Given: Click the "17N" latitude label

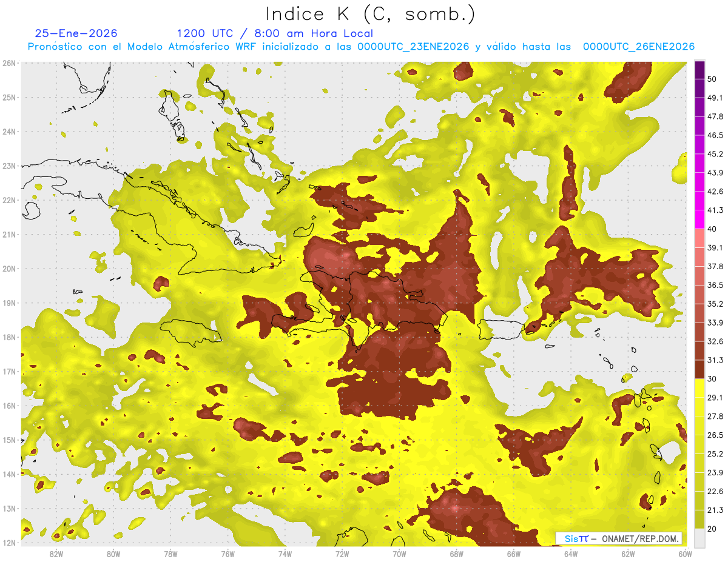Looking at the screenshot, I should 9,371.
